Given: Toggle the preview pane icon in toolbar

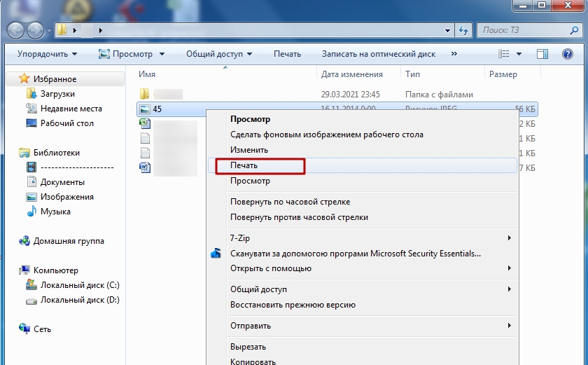Looking at the screenshot, I should pos(542,54).
